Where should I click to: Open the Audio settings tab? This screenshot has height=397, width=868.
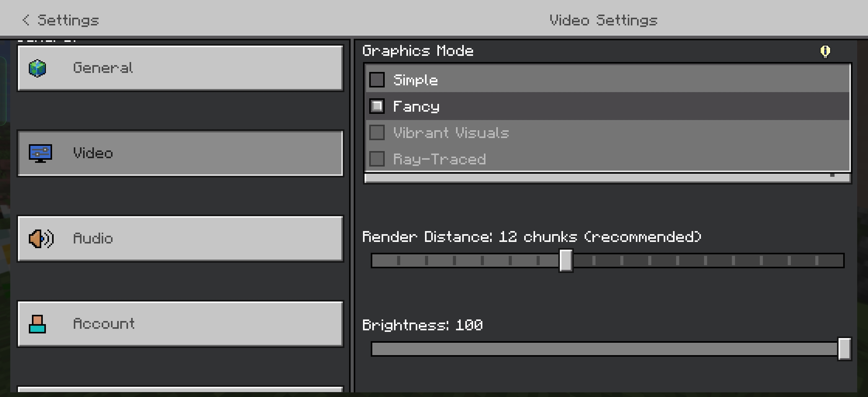click(180, 239)
